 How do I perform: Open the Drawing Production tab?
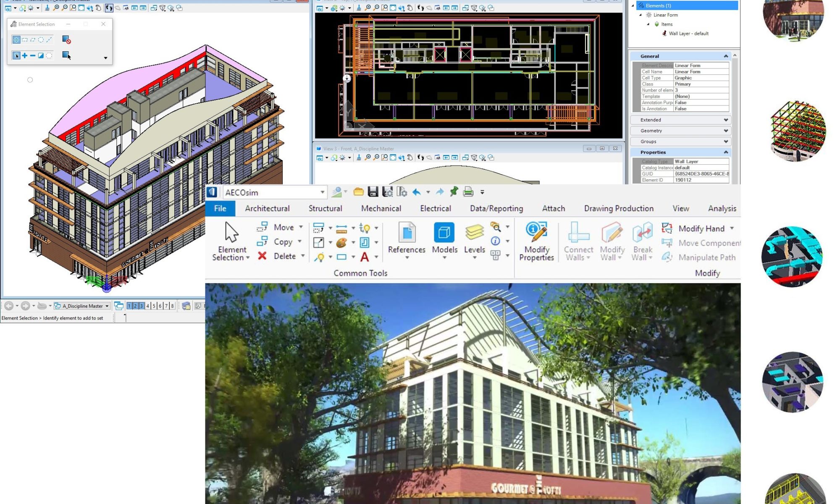tap(618, 208)
